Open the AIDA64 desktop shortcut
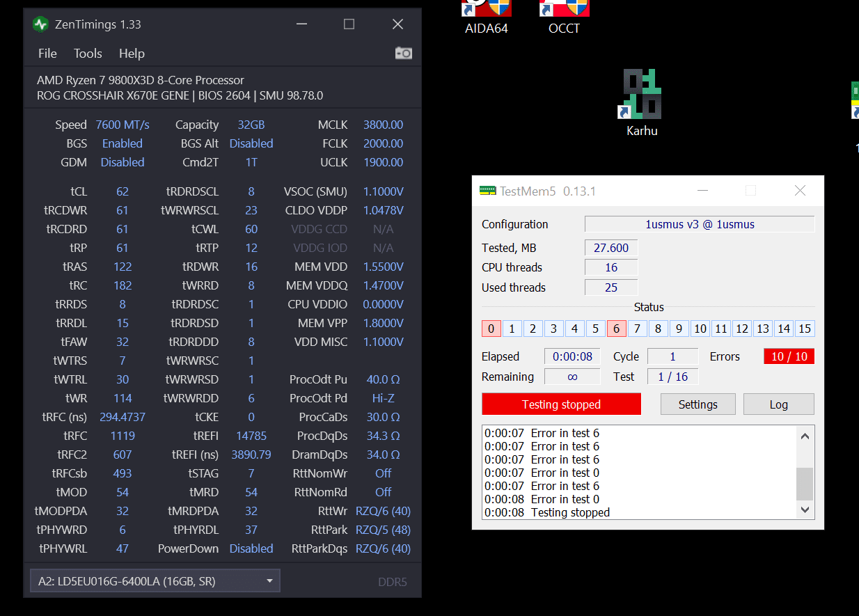This screenshot has height=616, width=859. pos(487,17)
